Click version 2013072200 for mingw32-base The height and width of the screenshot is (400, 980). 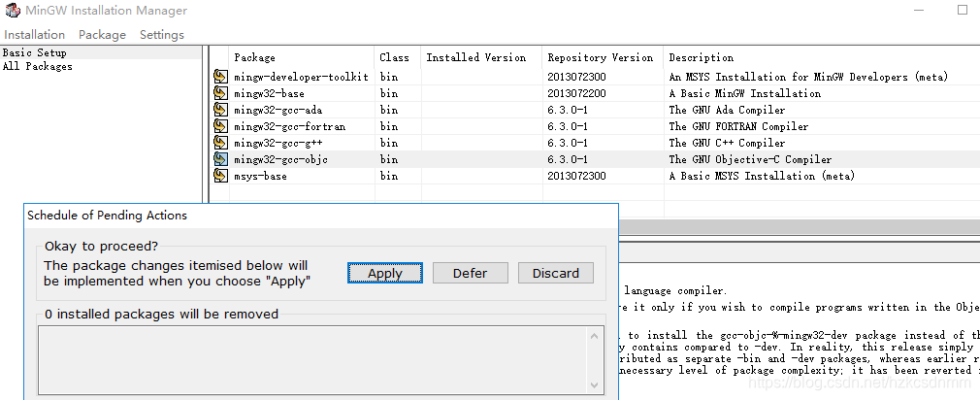(x=577, y=94)
